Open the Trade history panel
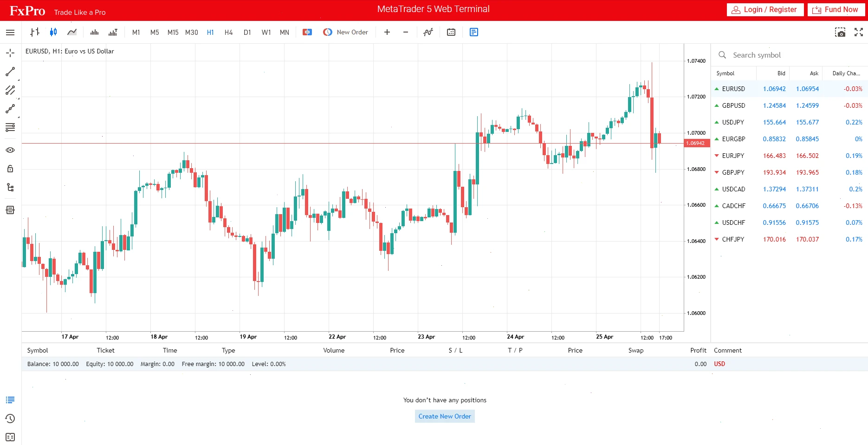 click(x=10, y=419)
